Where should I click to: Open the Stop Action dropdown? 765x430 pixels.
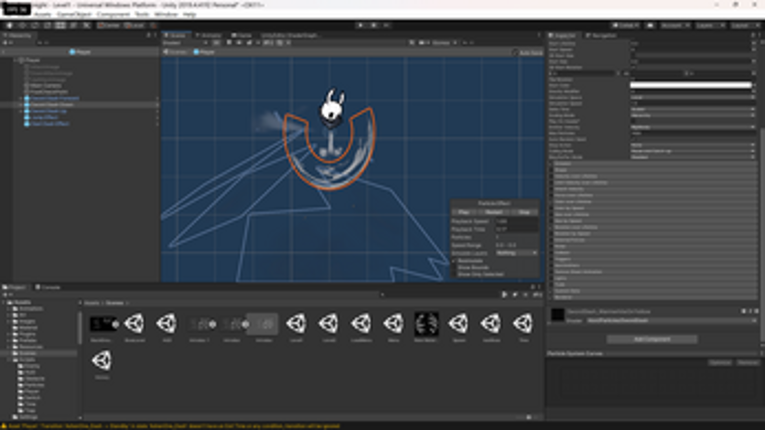point(692,145)
